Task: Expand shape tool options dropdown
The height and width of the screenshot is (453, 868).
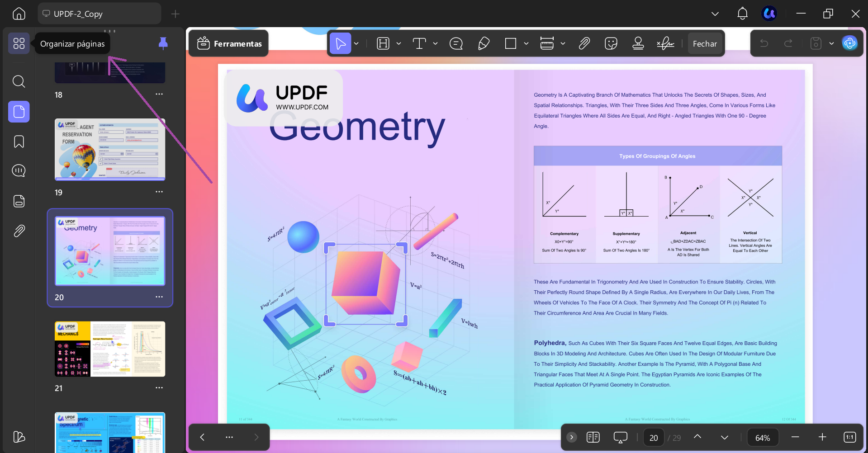Action: tap(526, 43)
